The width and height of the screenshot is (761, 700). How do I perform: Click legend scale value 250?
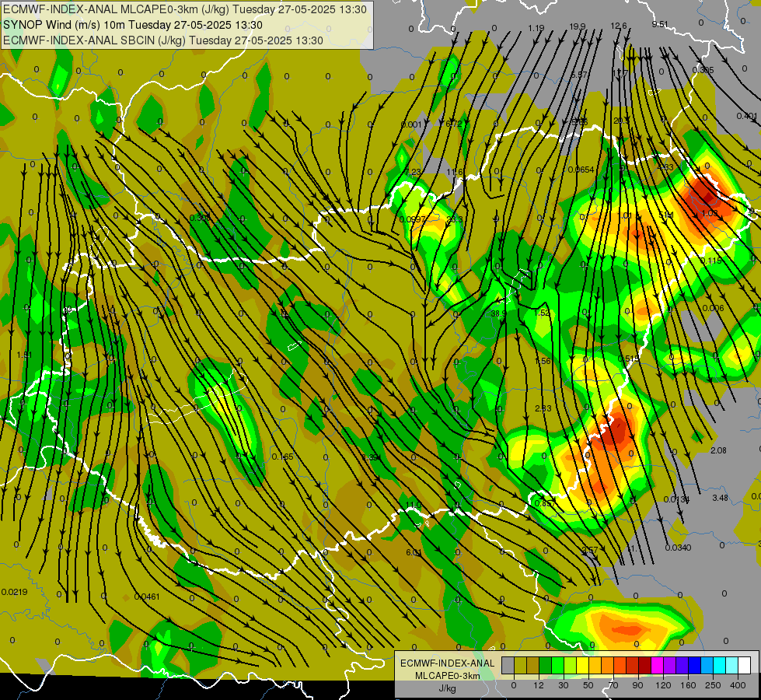(713, 685)
